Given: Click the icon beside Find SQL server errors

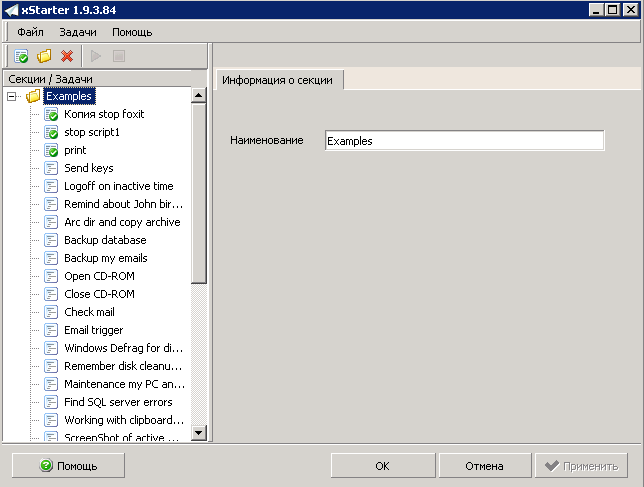Looking at the screenshot, I should tap(51, 402).
